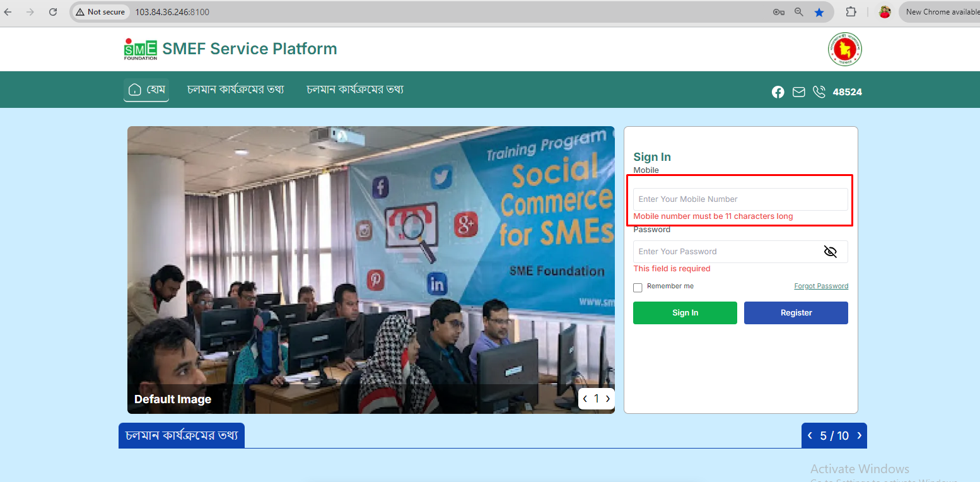The width and height of the screenshot is (980, 482).
Task: Select the চলমান কার্যক্রমের তথ্য section tab
Action: (x=182, y=436)
